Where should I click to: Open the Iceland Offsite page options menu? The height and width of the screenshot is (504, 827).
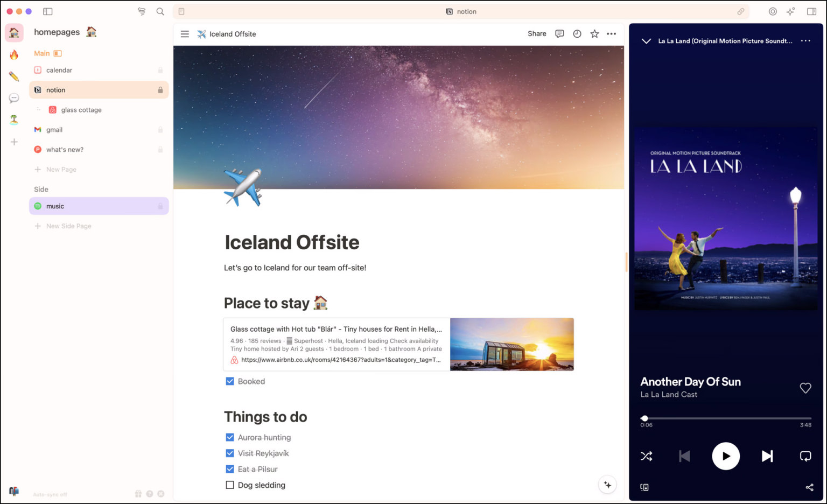pos(611,33)
